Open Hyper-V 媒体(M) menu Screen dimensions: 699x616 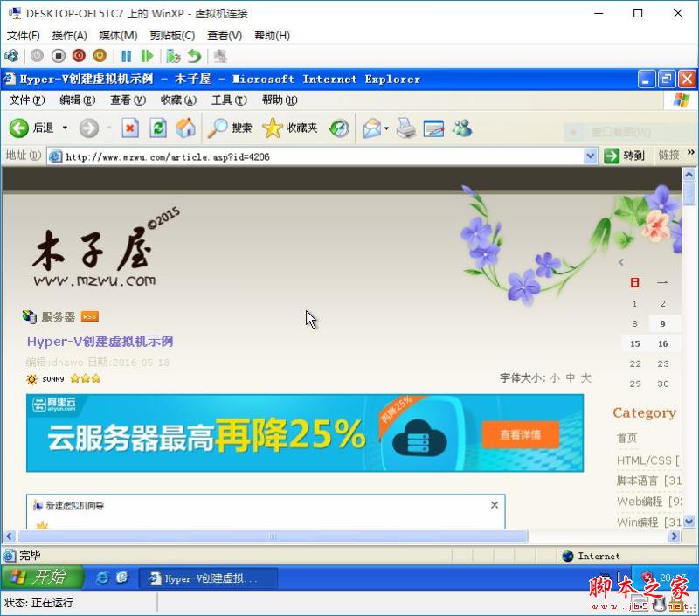(x=118, y=35)
